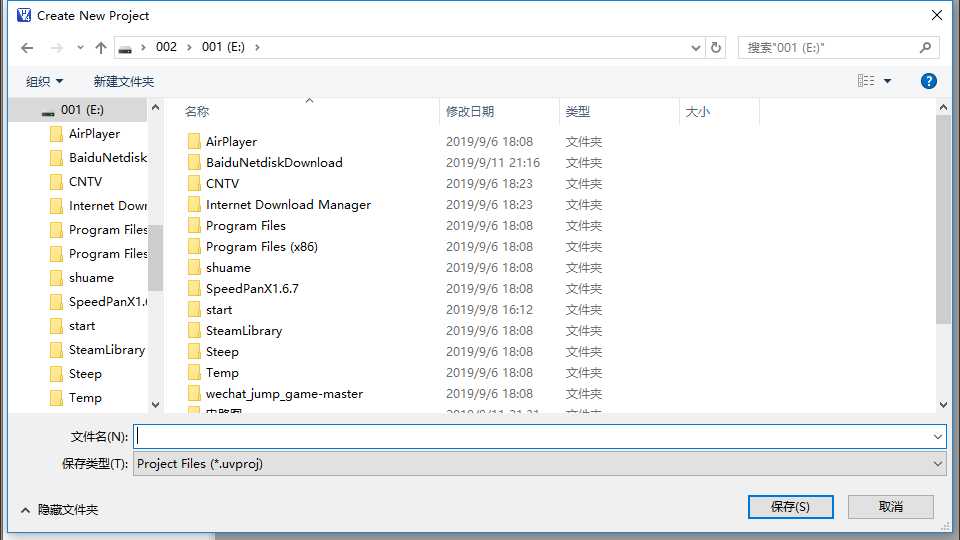Select wechat_jump_game-master folder icon
The image size is (960, 540).
(x=194, y=394)
